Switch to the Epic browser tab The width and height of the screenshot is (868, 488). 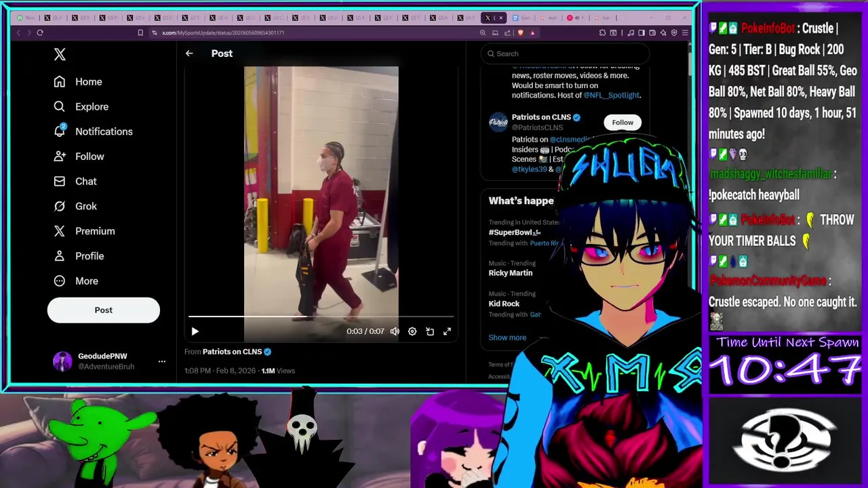tap(521, 18)
